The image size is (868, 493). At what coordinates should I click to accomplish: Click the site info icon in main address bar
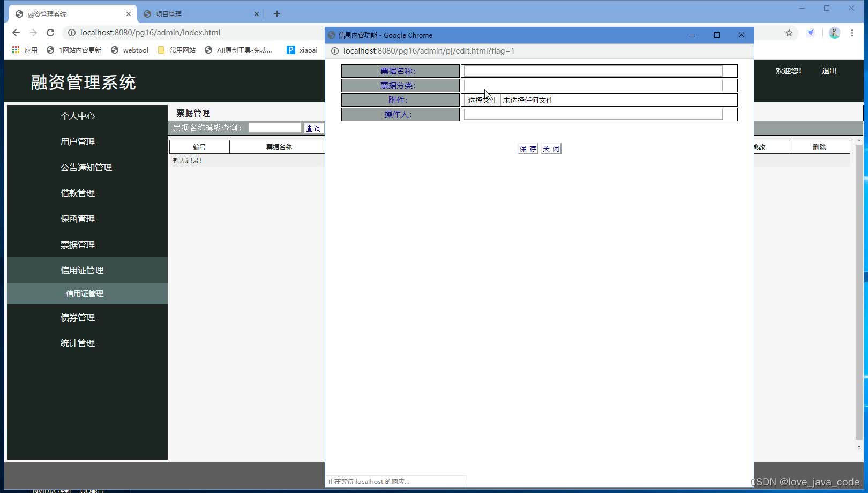click(x=71, y=33)
